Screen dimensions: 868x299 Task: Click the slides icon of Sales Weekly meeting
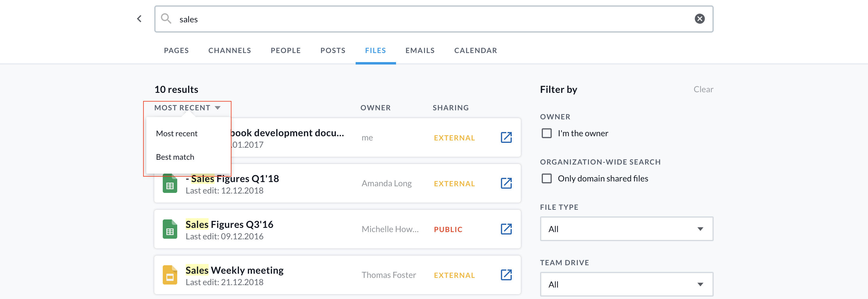point(170,275)
